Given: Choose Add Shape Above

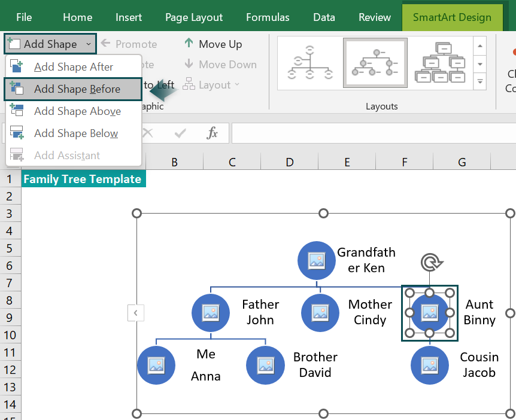Looking at the screenshot, I should tap(74, 111).
